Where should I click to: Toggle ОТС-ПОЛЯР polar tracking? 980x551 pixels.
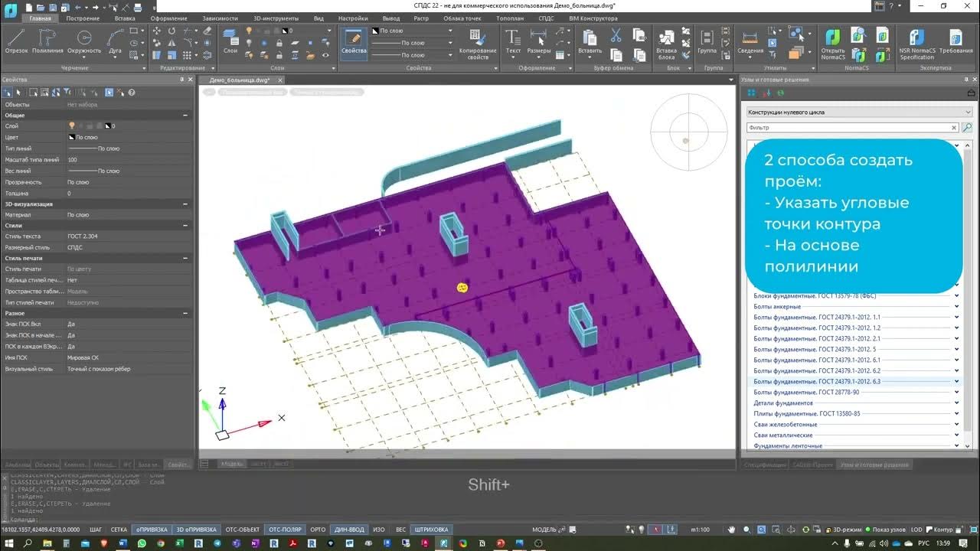285,529
